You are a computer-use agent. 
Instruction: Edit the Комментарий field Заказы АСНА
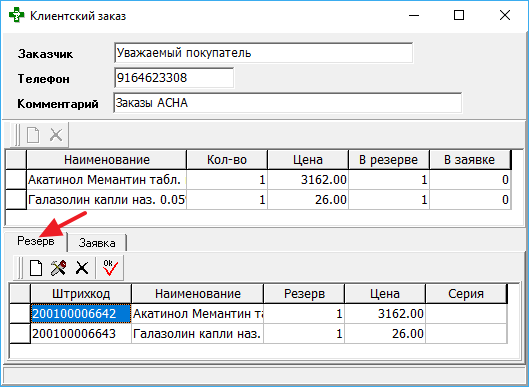(288, 103)
